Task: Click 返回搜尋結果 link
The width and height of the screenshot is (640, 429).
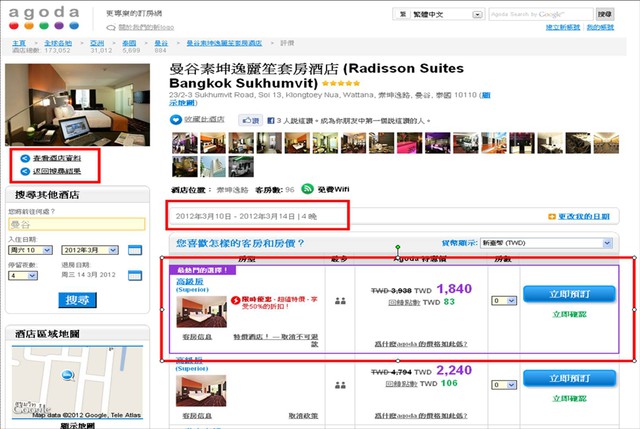Action: 57,171
